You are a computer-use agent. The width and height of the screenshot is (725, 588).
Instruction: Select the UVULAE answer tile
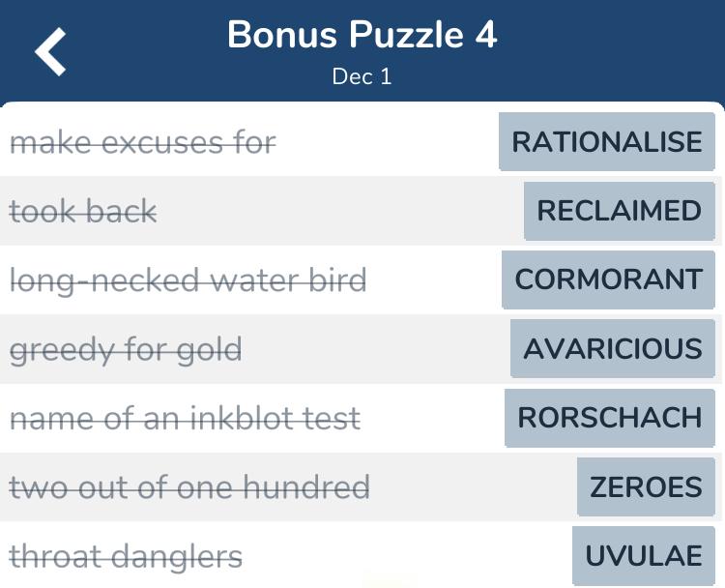pos(644,556)
